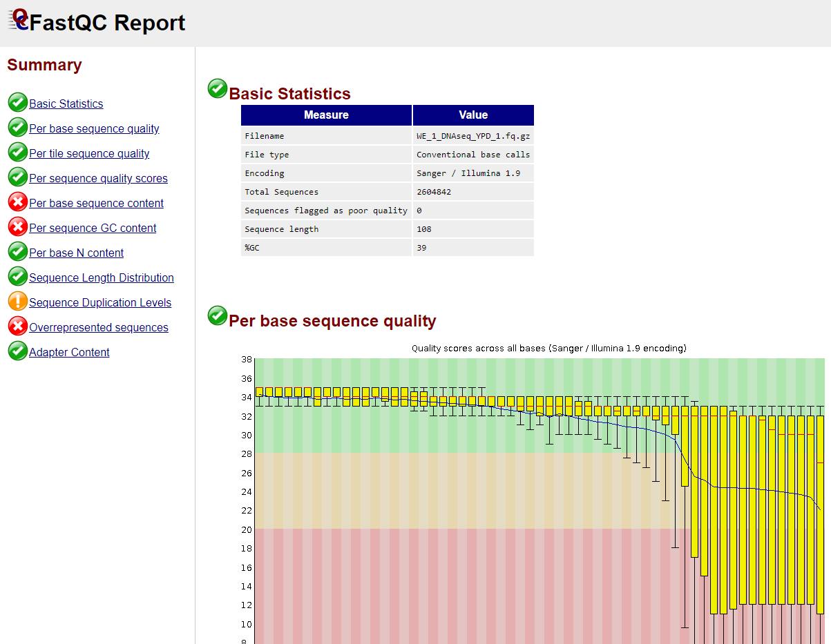Open the Adapter Content section

coord(69,352)
